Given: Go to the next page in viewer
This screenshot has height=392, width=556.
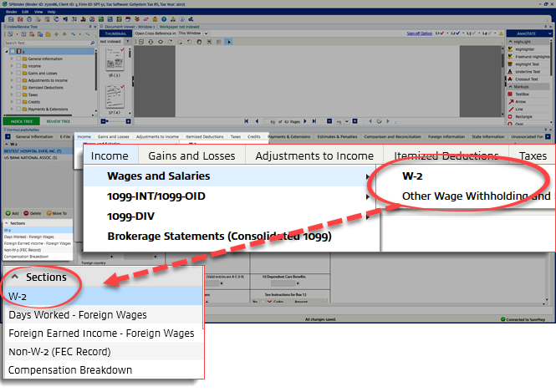Looking at the screenshot, I should (x=305, y=121).
